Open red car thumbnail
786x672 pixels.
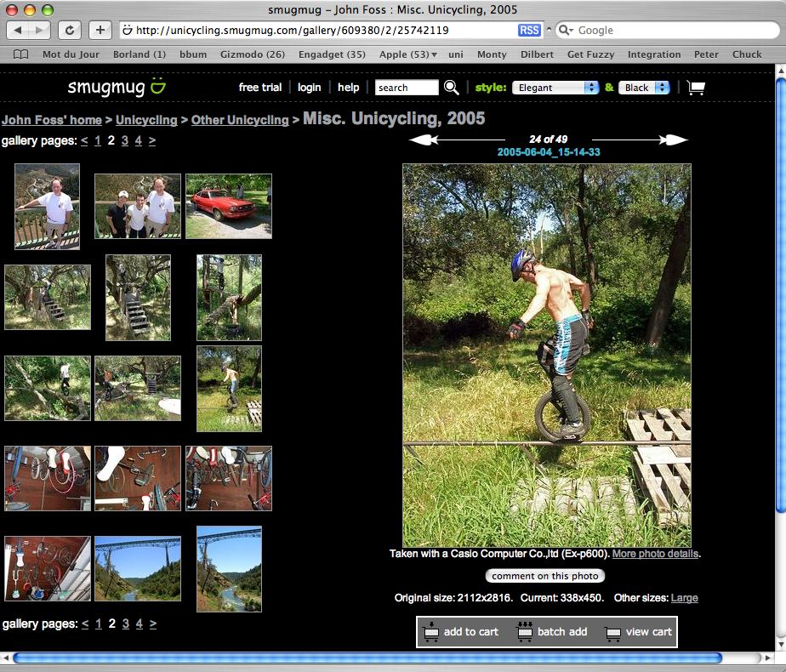(229, 206)
